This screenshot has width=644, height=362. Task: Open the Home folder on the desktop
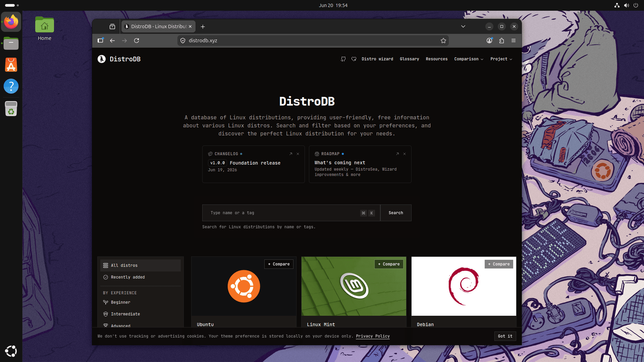point(44,29)
